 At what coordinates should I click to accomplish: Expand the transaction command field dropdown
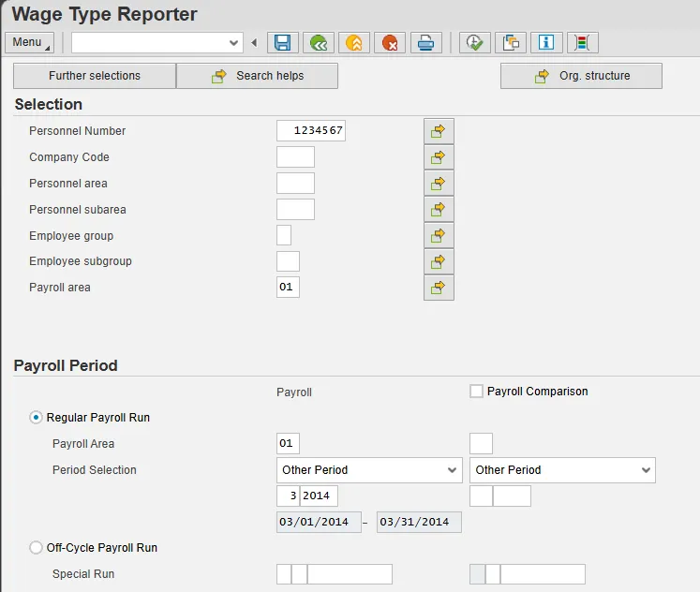234,42
